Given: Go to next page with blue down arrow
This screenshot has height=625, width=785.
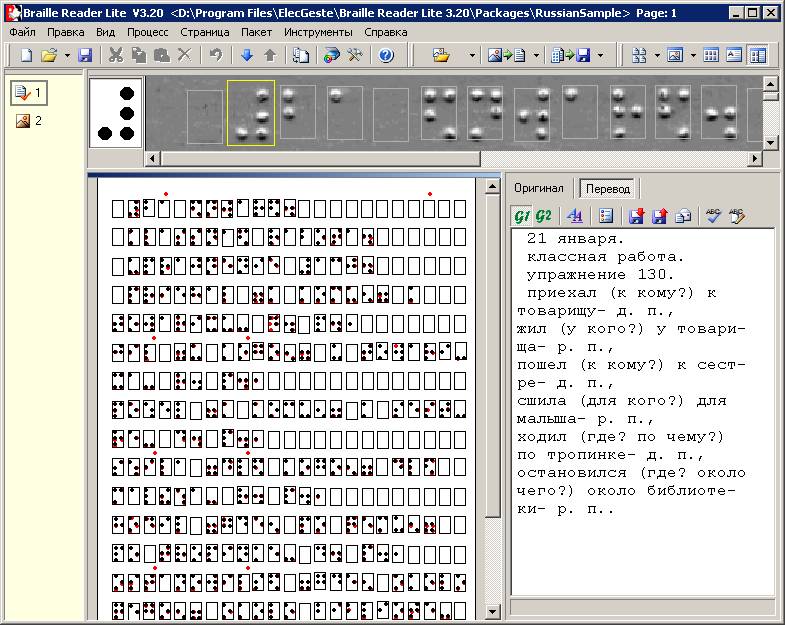Looking at the screenshot, I should [247, 55].
